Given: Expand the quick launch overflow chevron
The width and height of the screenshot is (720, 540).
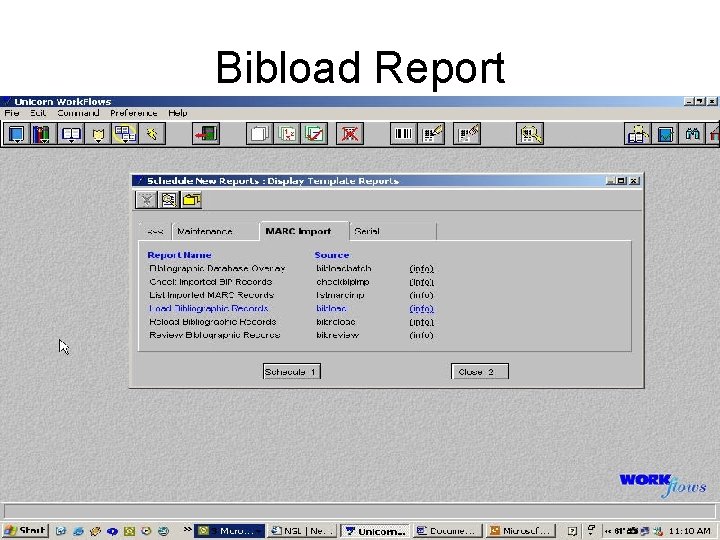Looking at the screenshot, I should (x=187, y=529).
